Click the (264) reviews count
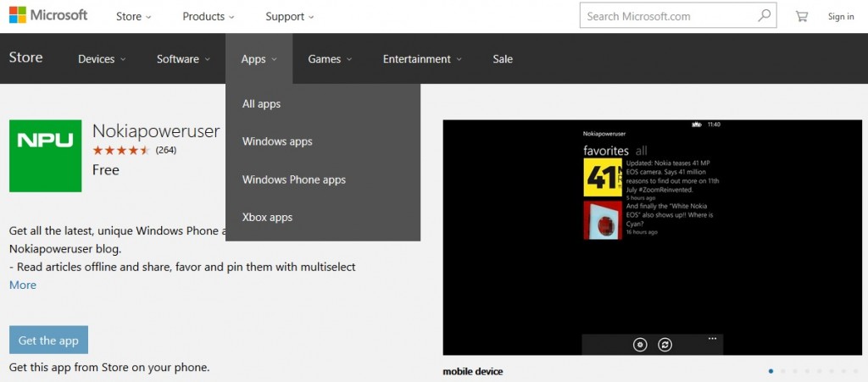 tap(166, 150)
